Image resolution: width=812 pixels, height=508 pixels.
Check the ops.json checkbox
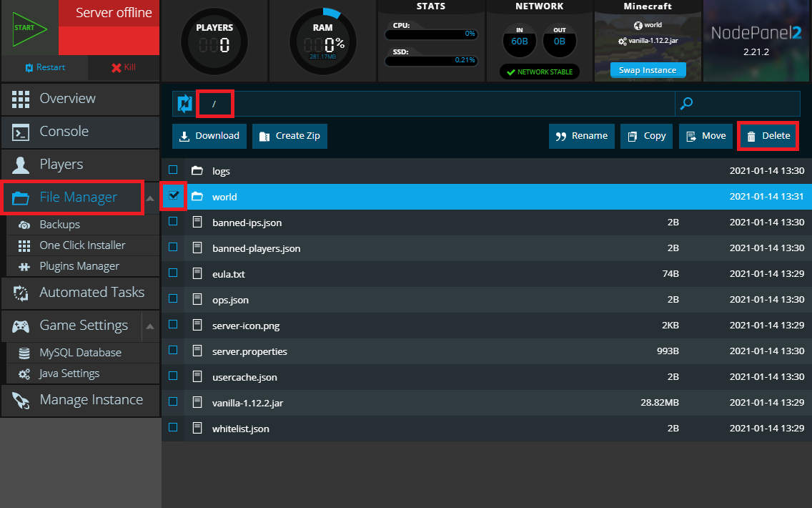pyautogui.click(x=173, y=298)
